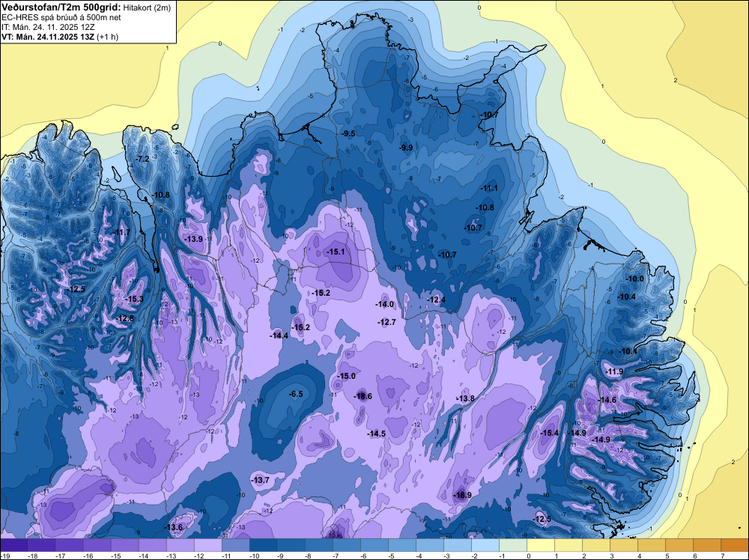Click the "EC-HRES spá brúuð á 500m net" line
Screen dimensions: 749x560
[x=61, y=17]
